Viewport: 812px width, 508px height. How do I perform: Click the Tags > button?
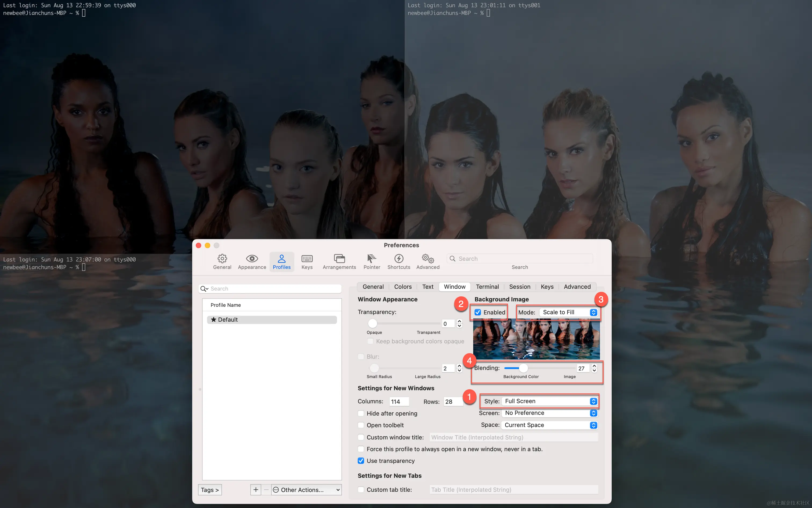coord(210,490)
